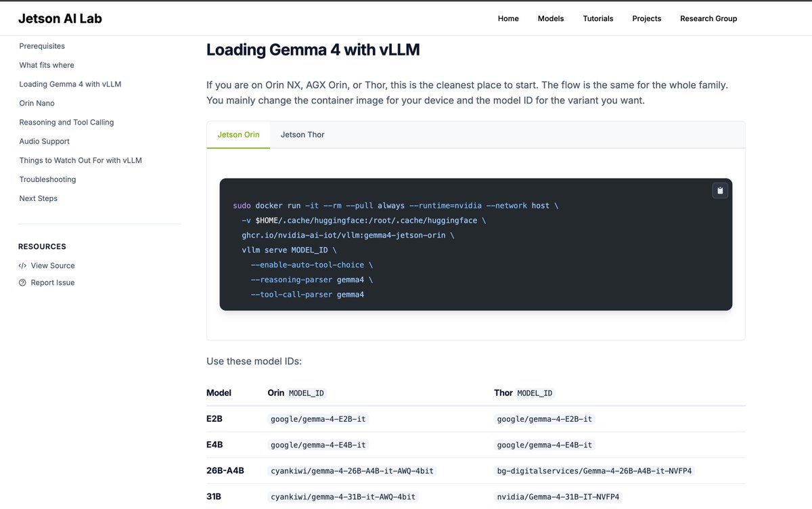Copy the docker command using the clipboard icon
812x509 pixels.
[719, 190]
